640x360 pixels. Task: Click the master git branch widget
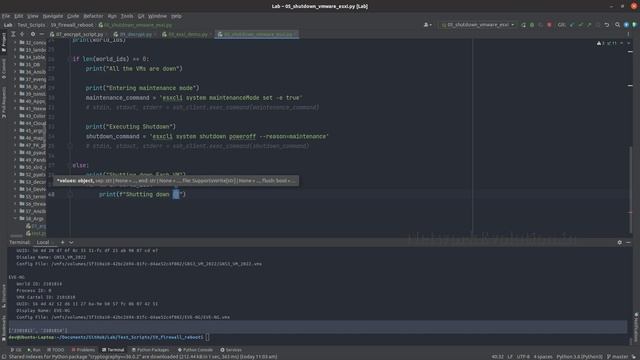click(x=617, y=357)
